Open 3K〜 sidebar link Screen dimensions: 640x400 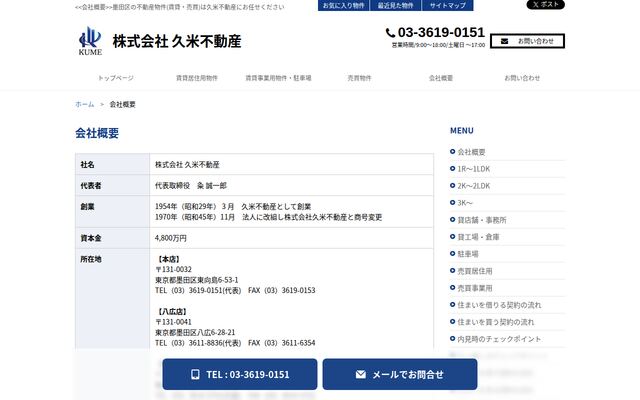(x=465, y=203)
